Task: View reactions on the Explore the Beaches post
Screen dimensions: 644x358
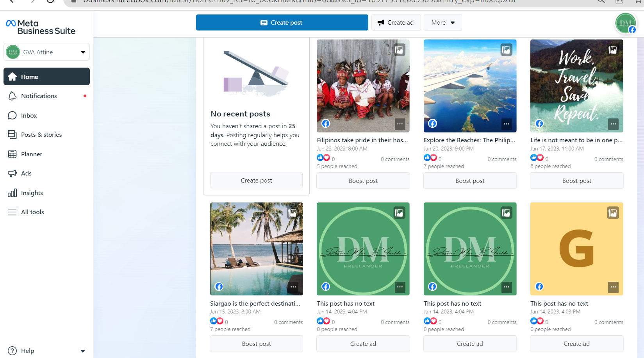Action: [433, 158]
